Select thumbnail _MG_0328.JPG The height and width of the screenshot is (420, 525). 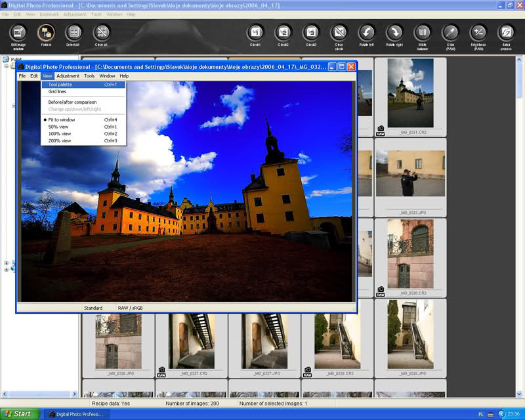[x=411, y=338]
